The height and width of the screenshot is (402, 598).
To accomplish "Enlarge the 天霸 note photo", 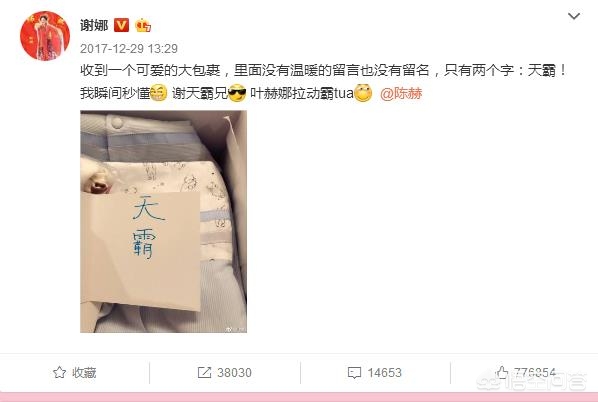I will coord(163,222).
